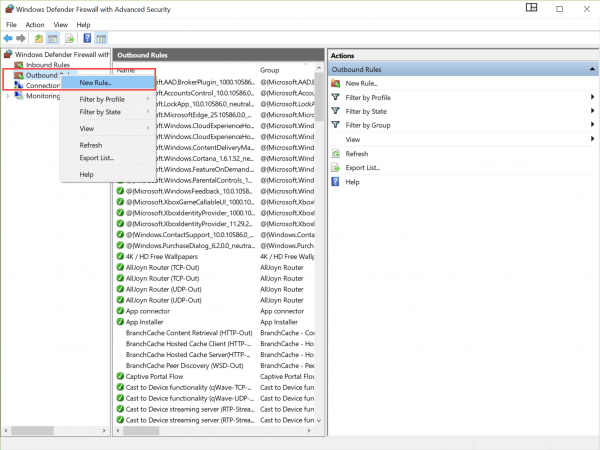
Task: Click the Up one level folder icon
Action: point(39,38)
